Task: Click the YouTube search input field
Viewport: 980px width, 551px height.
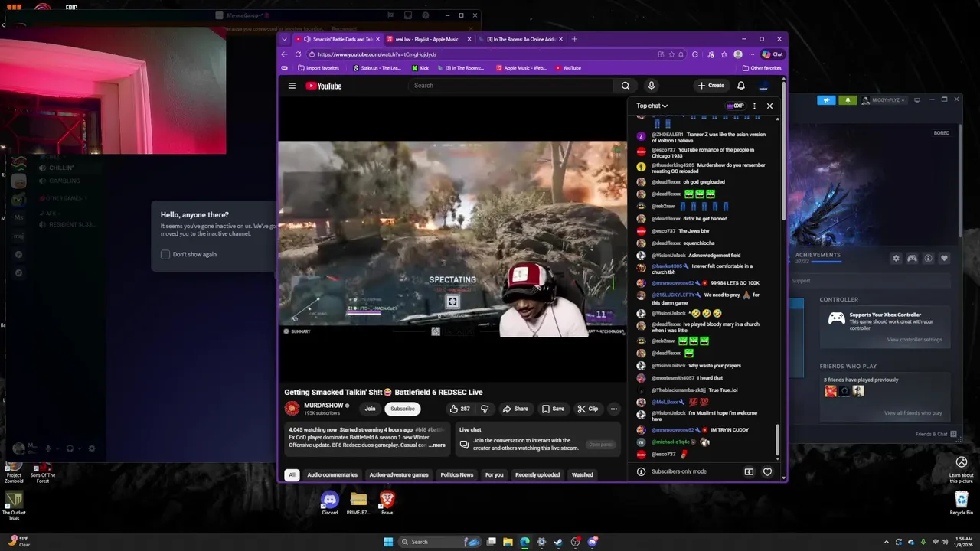Action: click(511, 86)
